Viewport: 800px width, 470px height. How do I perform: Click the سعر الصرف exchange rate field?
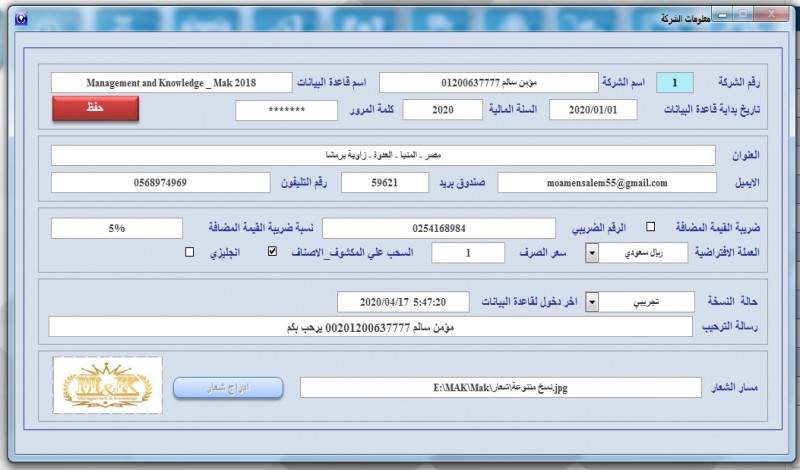coord(468,253)
